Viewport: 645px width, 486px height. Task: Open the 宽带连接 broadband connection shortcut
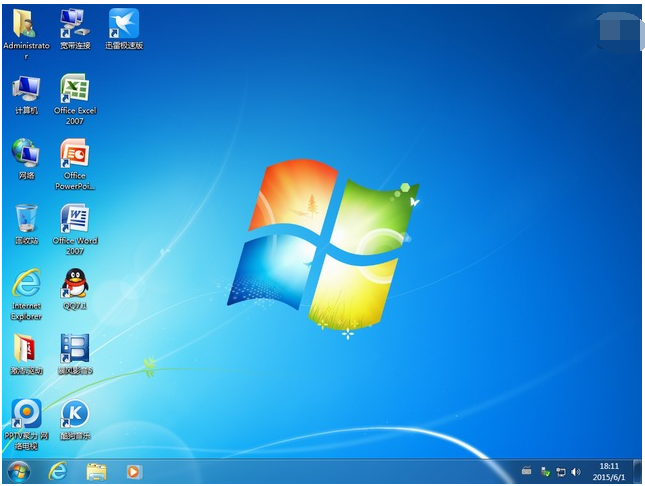[74, 24]
